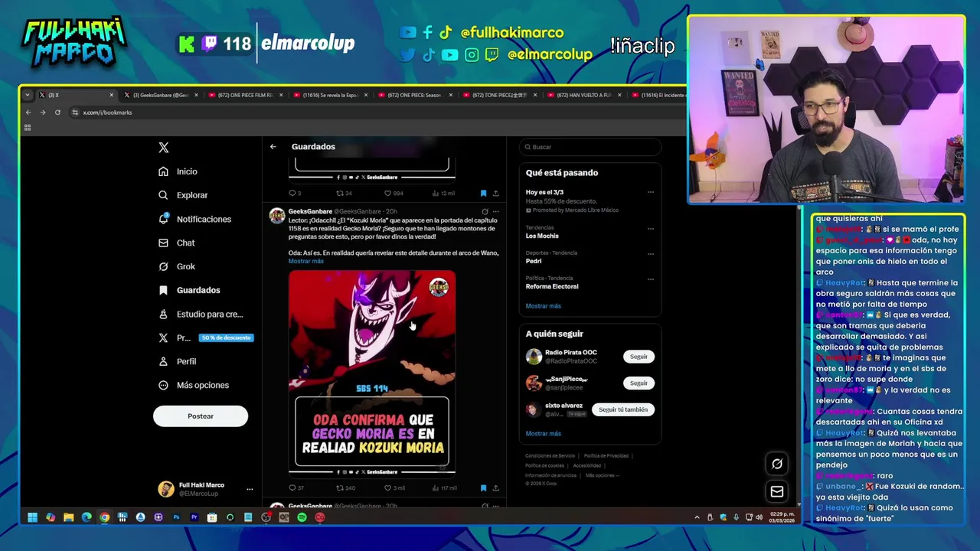Viewport: 980px width, 551px height.
Task: Follow Radio Pirata OOC
Action: (x=639, y=357)
